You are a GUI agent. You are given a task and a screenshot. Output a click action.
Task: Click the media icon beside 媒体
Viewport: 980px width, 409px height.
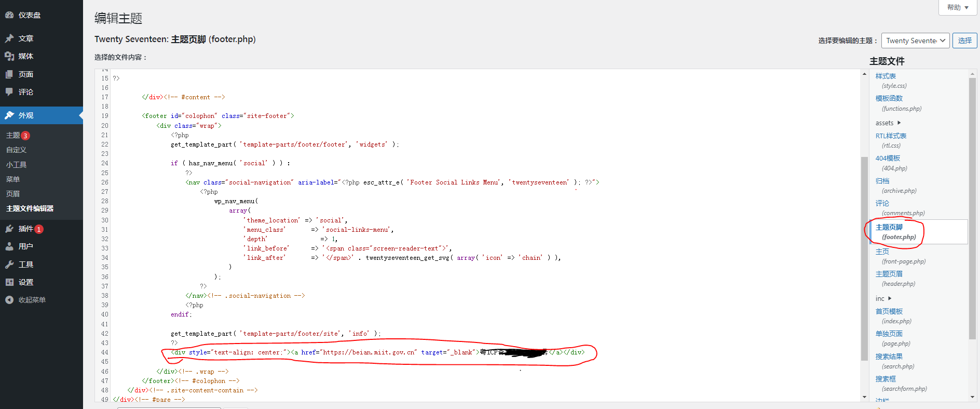(9, 56)
